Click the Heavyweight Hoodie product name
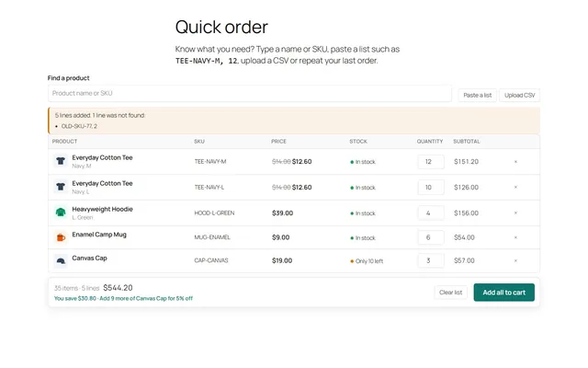 tap(102, 209)
